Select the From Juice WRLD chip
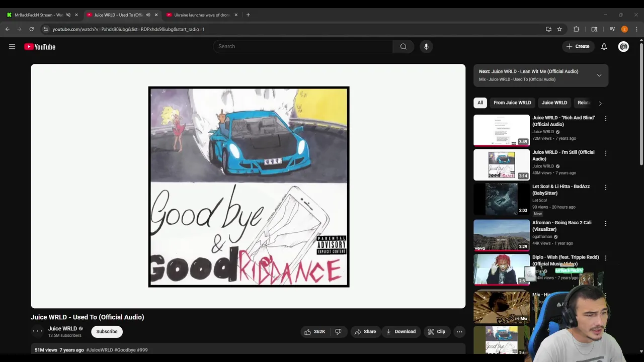Viewport: 644px width, 362px height. coord(512,103)
